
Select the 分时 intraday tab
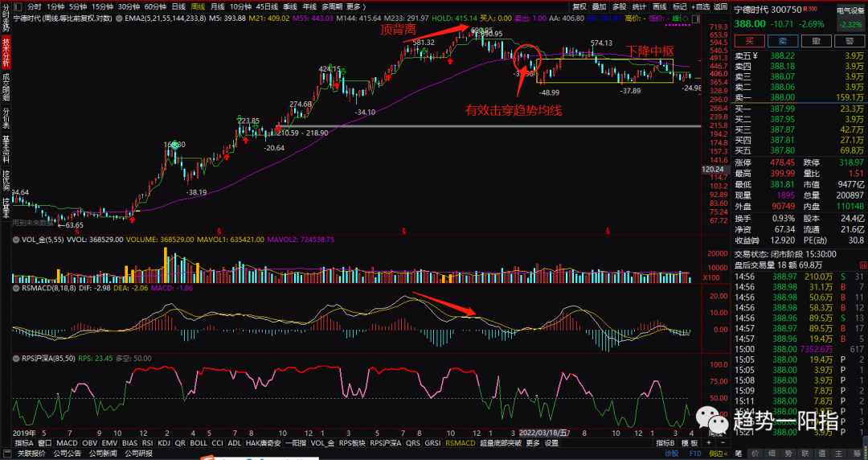[35, 6]
